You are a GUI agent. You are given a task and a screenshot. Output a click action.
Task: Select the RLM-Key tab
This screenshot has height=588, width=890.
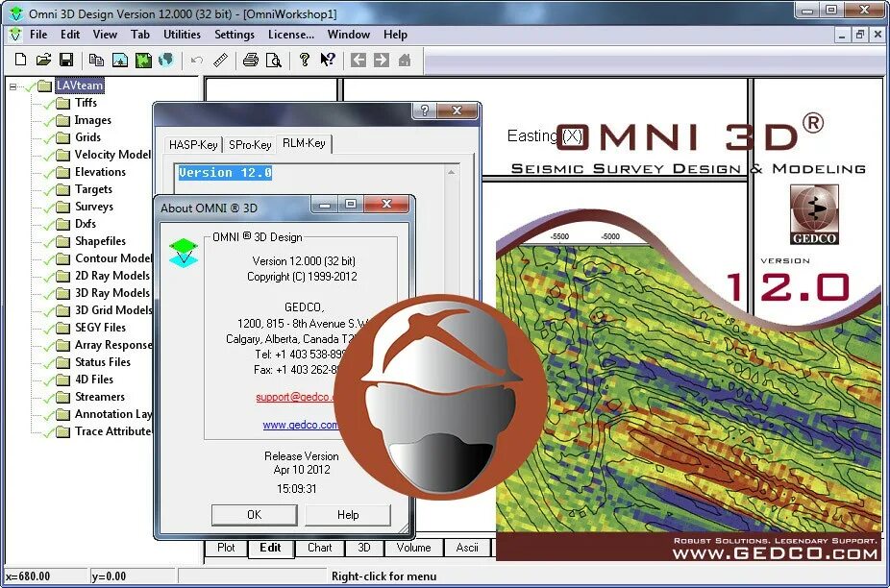pyautogui.click(x=304, y=143)
